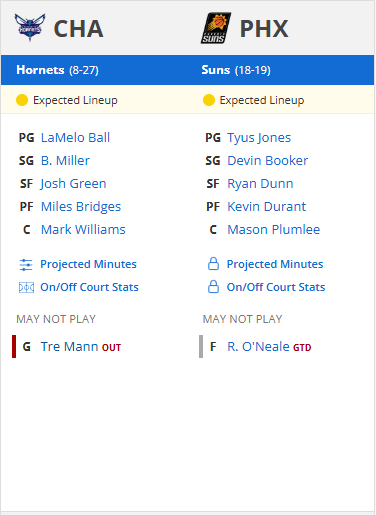
Task: View Hornets Projected Minutes
Action: (x=88, y=264)
